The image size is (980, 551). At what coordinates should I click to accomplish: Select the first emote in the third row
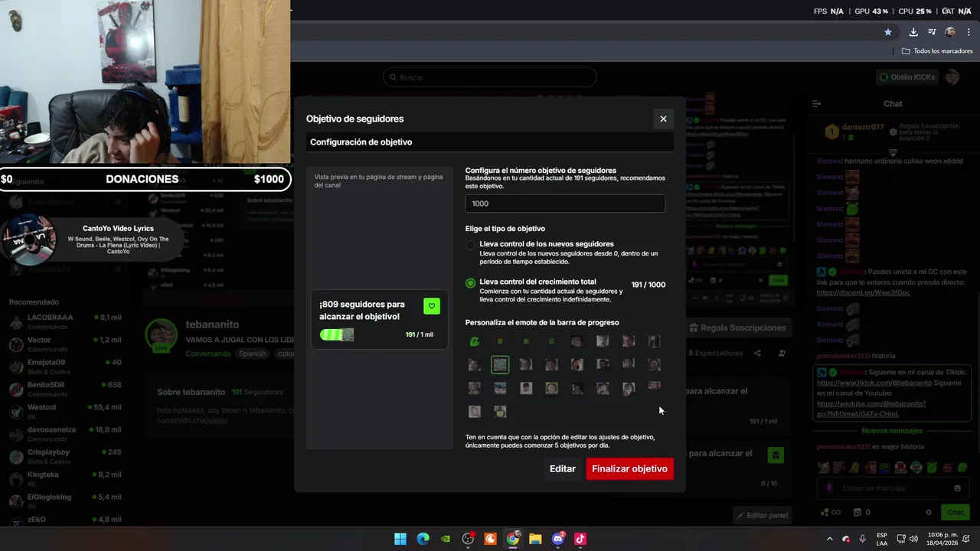(475, 389)
